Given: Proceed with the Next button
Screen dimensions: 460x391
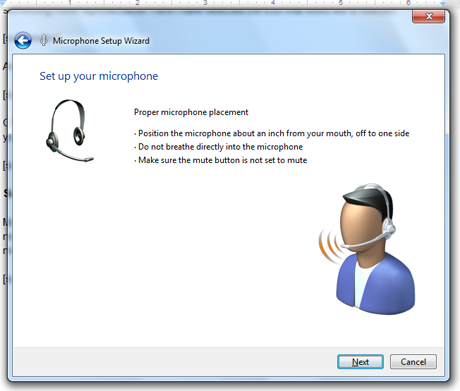Looking at the screenshot, I should [x=360, y=362].
